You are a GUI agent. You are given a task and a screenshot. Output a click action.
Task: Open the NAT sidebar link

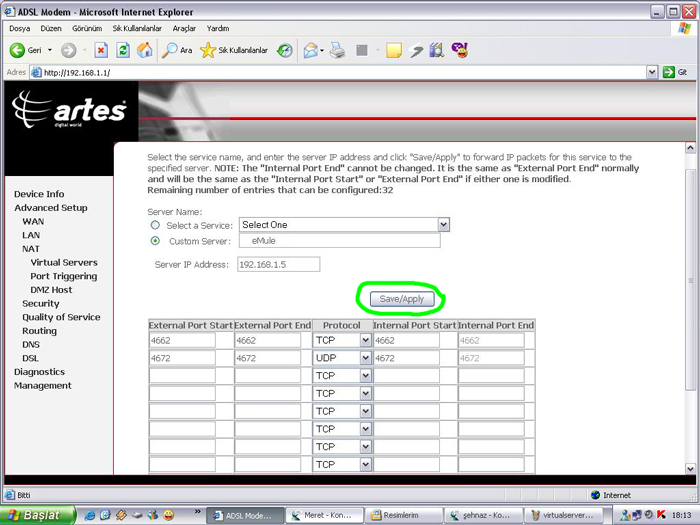click(x=31, y=249)
